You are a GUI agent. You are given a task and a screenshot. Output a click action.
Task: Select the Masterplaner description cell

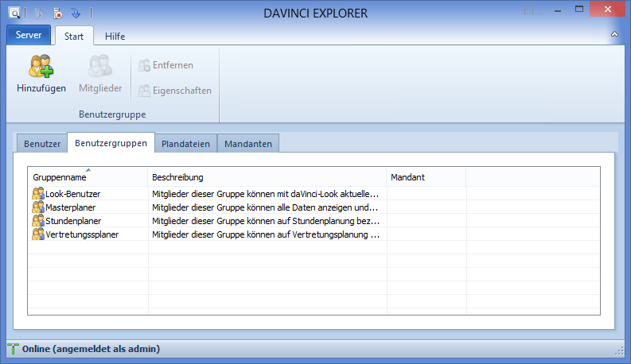pos(267,207)
